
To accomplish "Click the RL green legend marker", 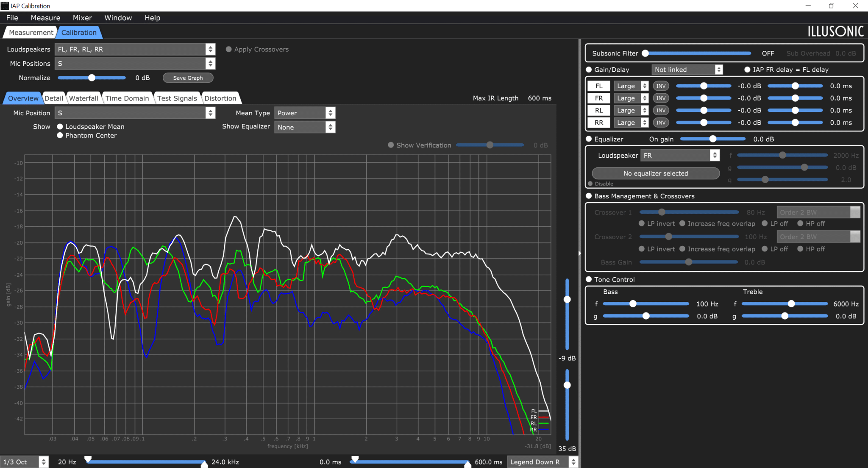I will [x=544, y=423].
